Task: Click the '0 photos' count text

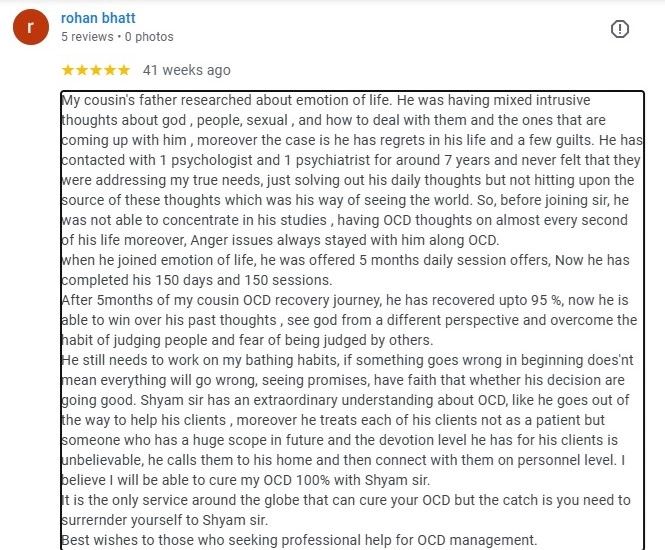Action: tap(149, 37)
